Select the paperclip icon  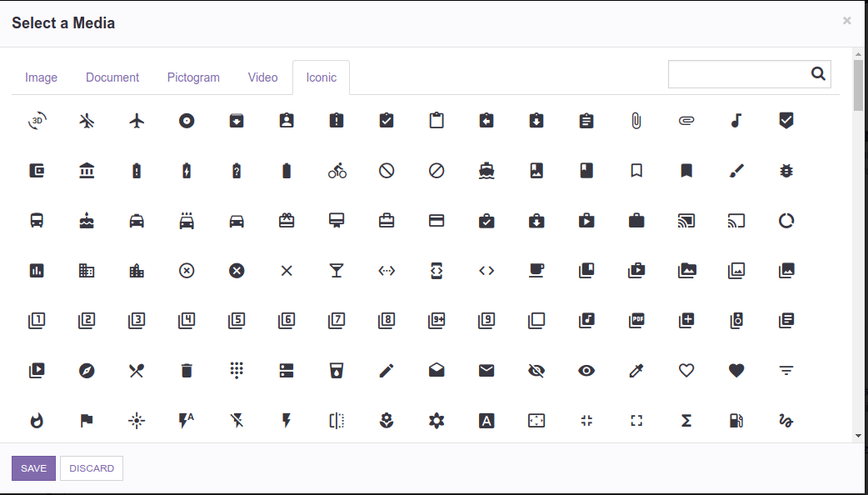click(x=636, y=120)
